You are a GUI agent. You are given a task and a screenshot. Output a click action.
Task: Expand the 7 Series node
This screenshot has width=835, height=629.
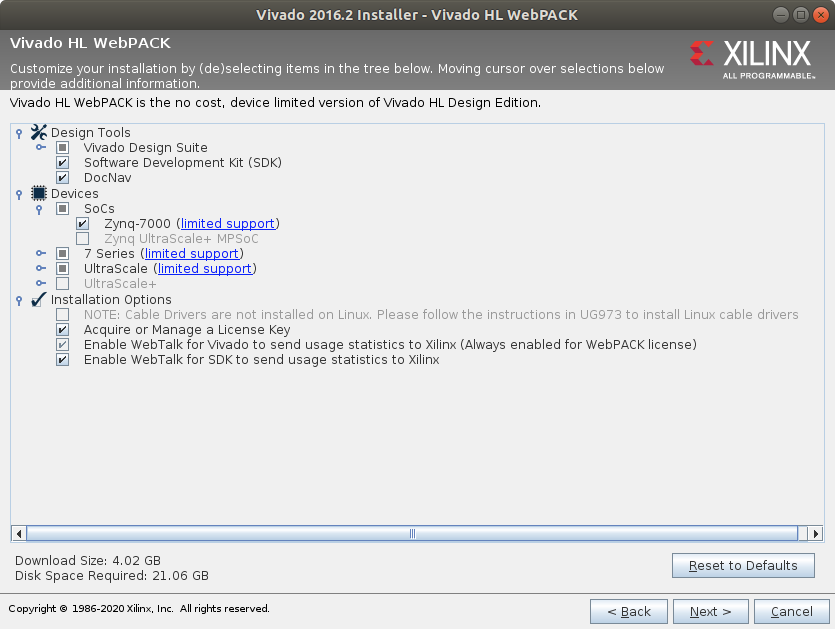point(40,253)
